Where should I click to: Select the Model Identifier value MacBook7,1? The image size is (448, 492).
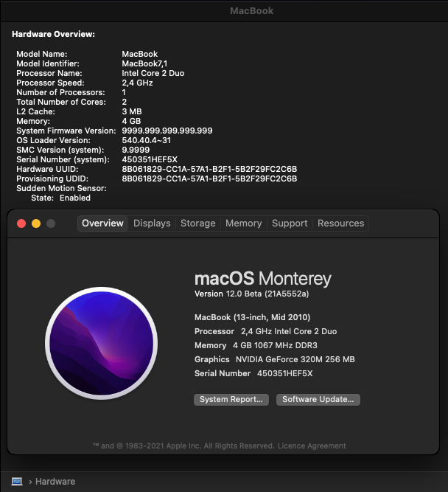pyautogui.click(x=144, y=63)
